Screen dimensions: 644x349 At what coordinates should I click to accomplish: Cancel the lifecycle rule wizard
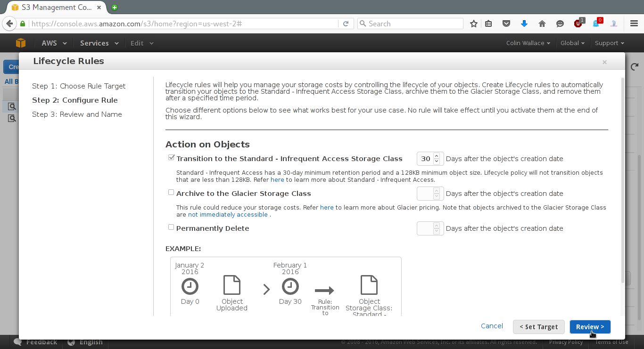tap(492, 326)
